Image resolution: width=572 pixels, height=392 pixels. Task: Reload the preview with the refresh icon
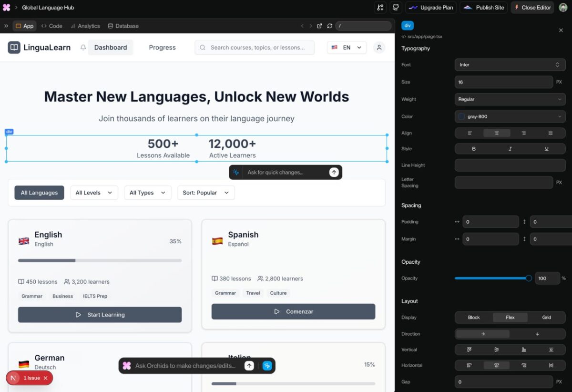point(329,26)
